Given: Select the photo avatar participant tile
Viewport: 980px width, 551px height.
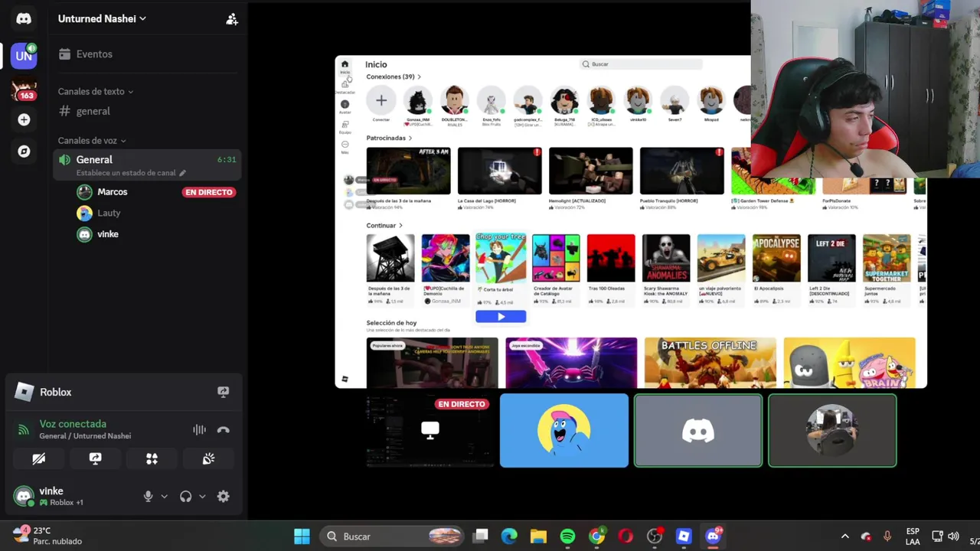Looking at the screenshot, I should pyautogui.click(x=832, y=430).
